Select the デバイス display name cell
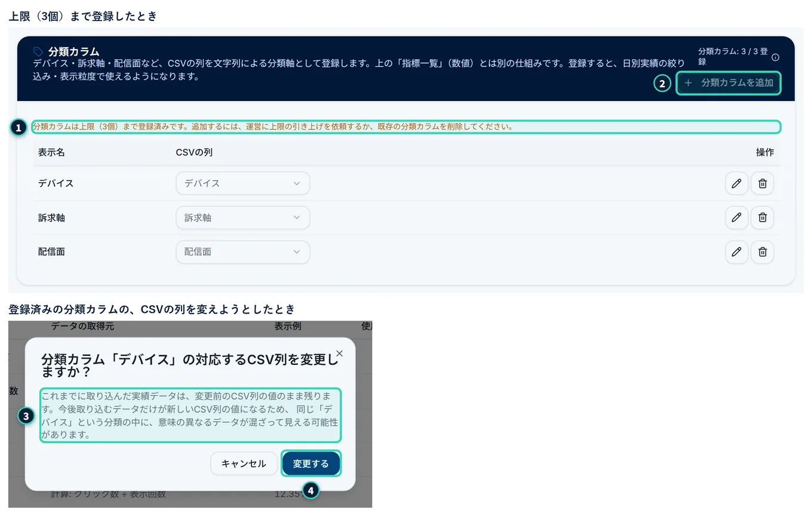This screenshot has height=516, width=812. pyautogui.click(x=56, y=183)
